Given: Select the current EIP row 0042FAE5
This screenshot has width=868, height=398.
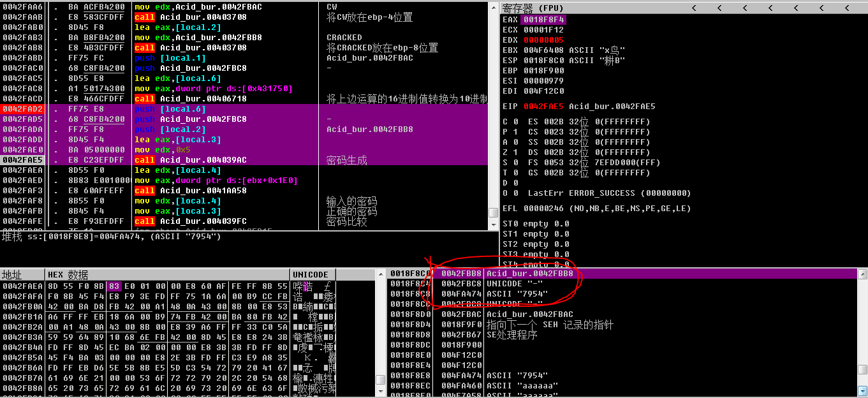Looking at the screenshot, I should pyautogui.click(x=244, y=160).
